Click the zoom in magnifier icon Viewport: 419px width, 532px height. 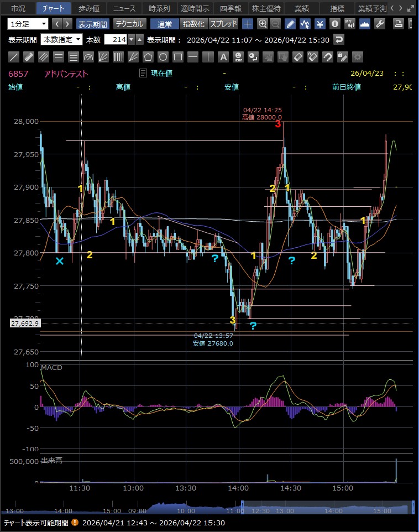click(263, 24)
